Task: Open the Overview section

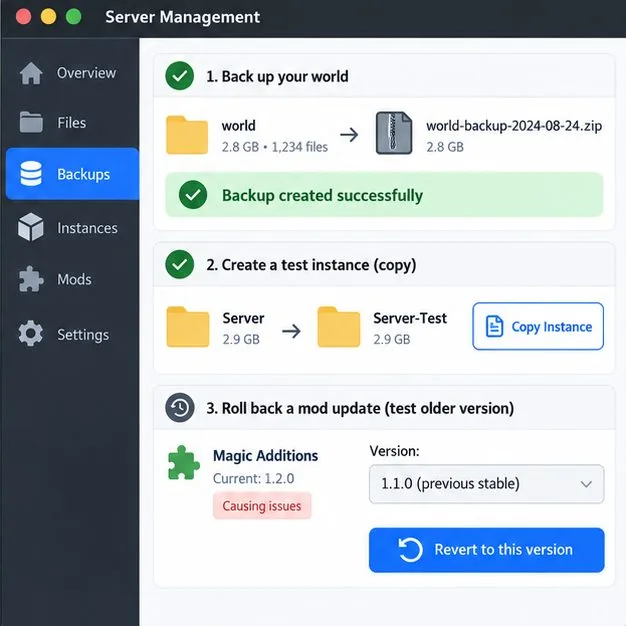Action: click(x=72, y=73)
